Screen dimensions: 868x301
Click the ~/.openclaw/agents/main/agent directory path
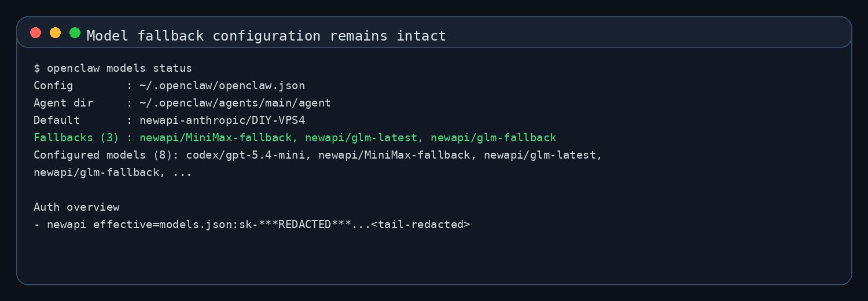coord(236,103)
